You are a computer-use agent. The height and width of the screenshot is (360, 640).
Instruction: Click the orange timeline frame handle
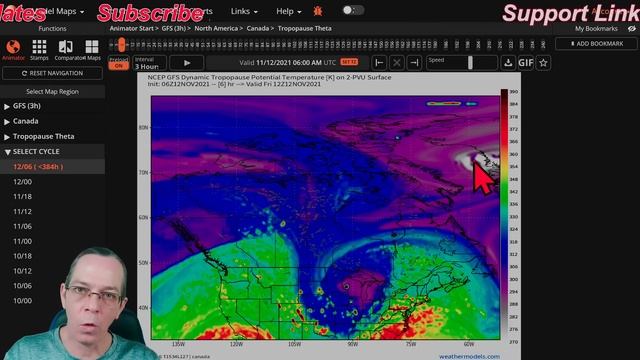coord(121,44)
